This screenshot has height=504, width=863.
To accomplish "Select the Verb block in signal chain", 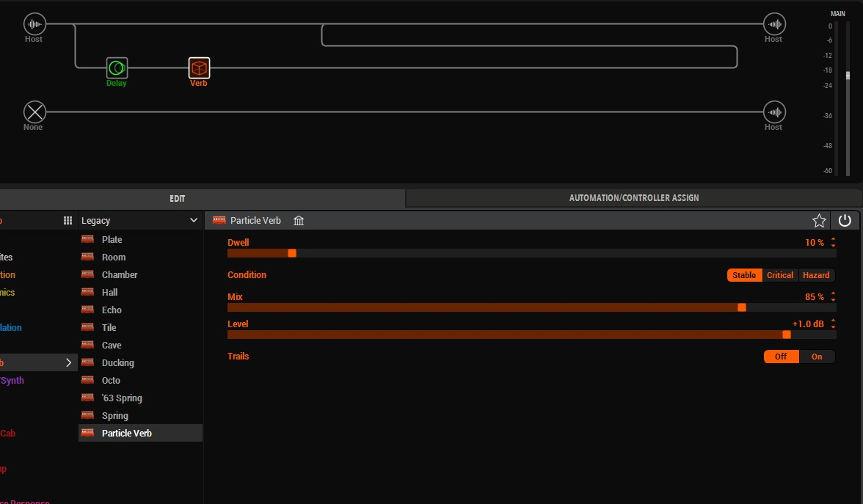I will 199,68.
